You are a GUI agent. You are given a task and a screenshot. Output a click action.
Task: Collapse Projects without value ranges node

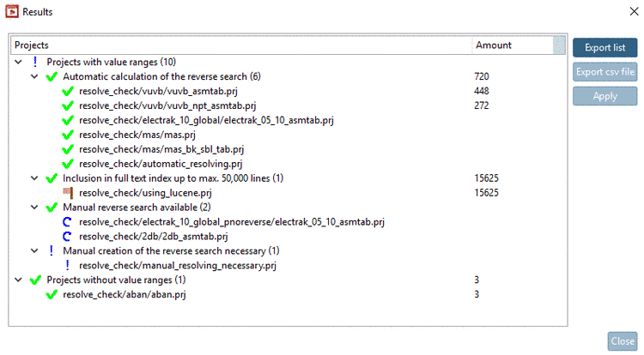click(x=19, y=280)
